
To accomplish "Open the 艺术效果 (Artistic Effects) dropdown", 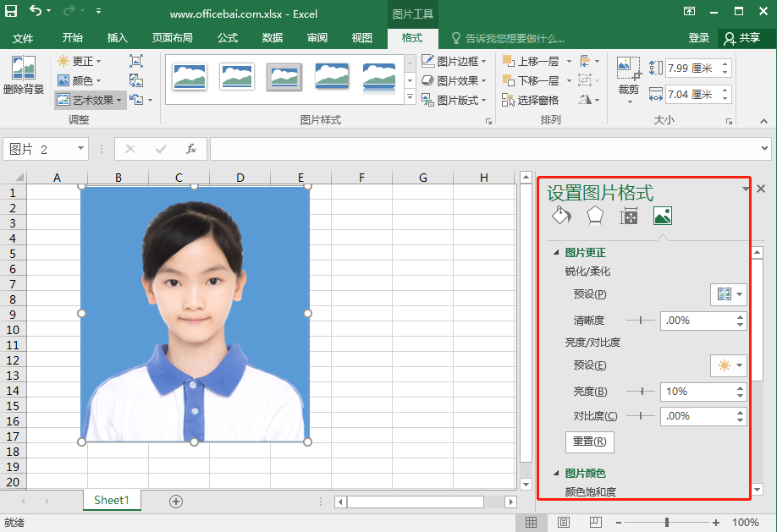I will (91, 100).
